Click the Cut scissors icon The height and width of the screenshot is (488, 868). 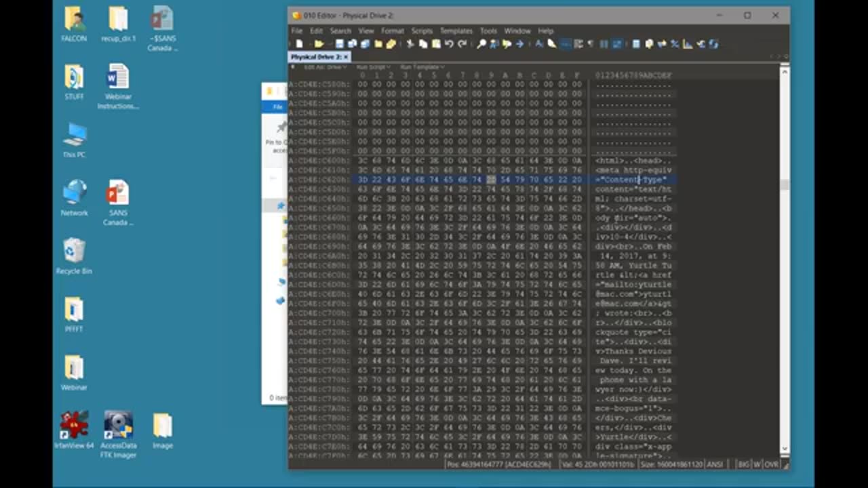click(x=410, y=44)
